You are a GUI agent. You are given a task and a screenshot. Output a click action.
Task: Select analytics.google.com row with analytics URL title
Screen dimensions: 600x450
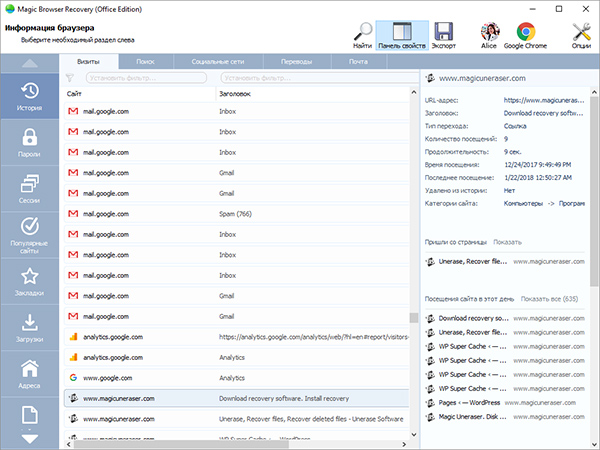[236, 337]
